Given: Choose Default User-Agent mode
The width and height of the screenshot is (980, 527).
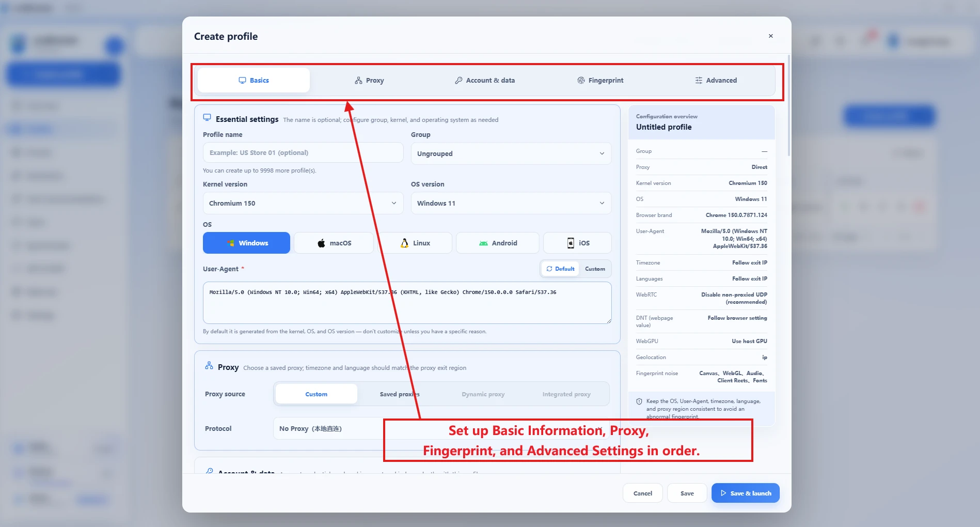Looking at the screenshot, I should [560, 269].
